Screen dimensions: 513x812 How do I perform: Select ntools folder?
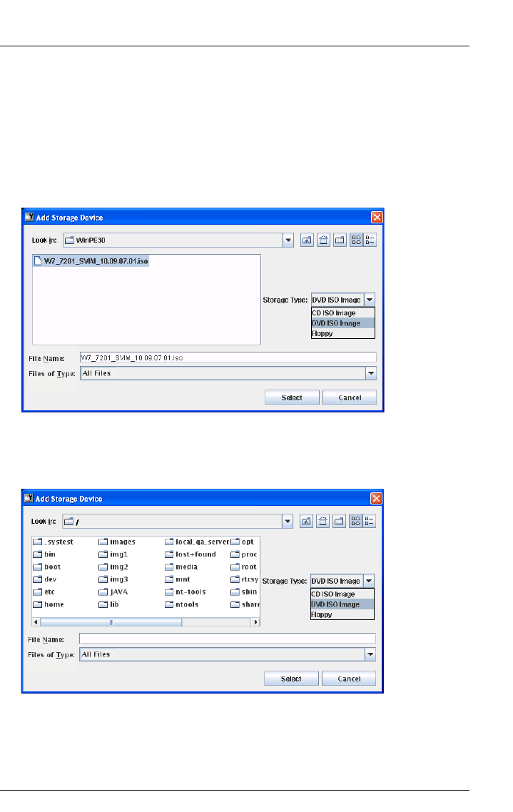click(x=182, y=605)
